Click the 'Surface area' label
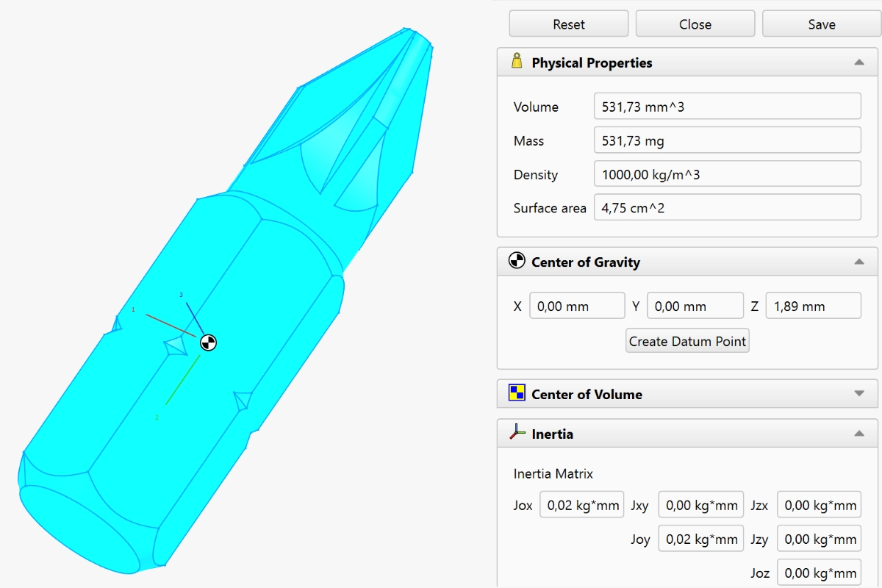The width and height of the screenshot is (882, 588). (550, 208)
